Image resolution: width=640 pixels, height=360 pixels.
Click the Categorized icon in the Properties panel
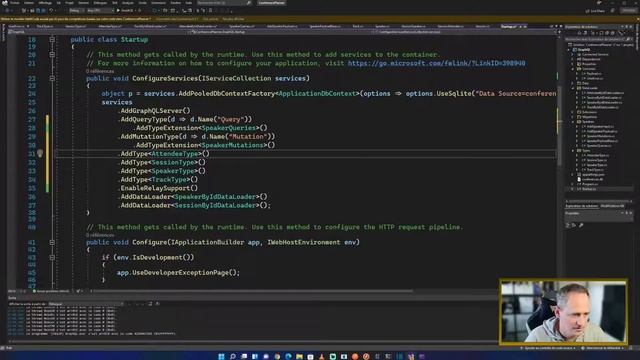pos(567,225)
